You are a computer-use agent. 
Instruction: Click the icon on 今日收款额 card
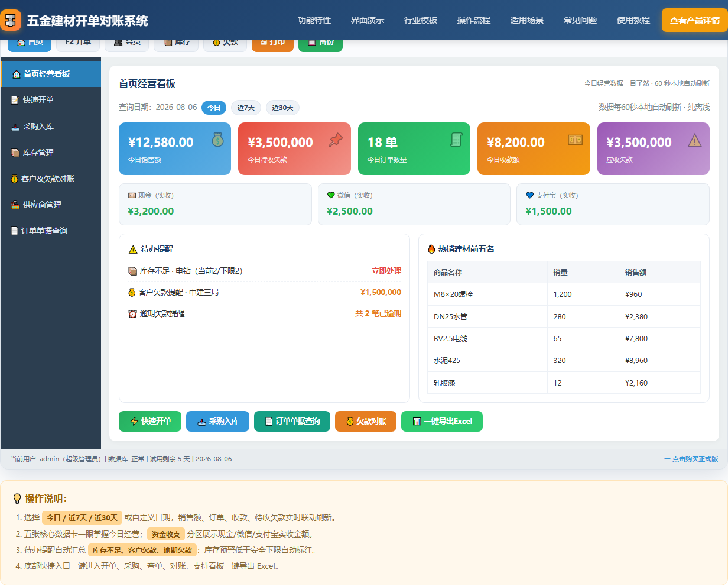575,140
